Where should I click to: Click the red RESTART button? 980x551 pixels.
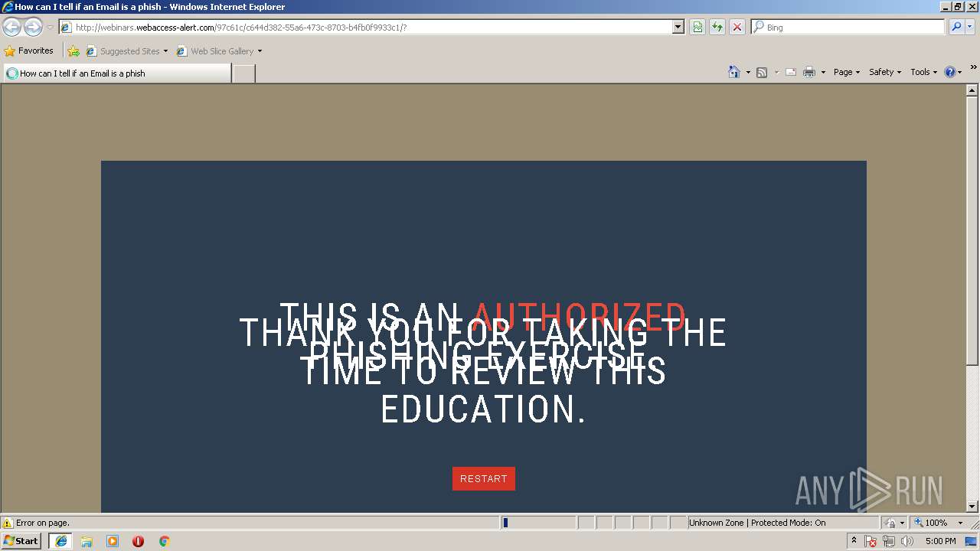point(484,479)
